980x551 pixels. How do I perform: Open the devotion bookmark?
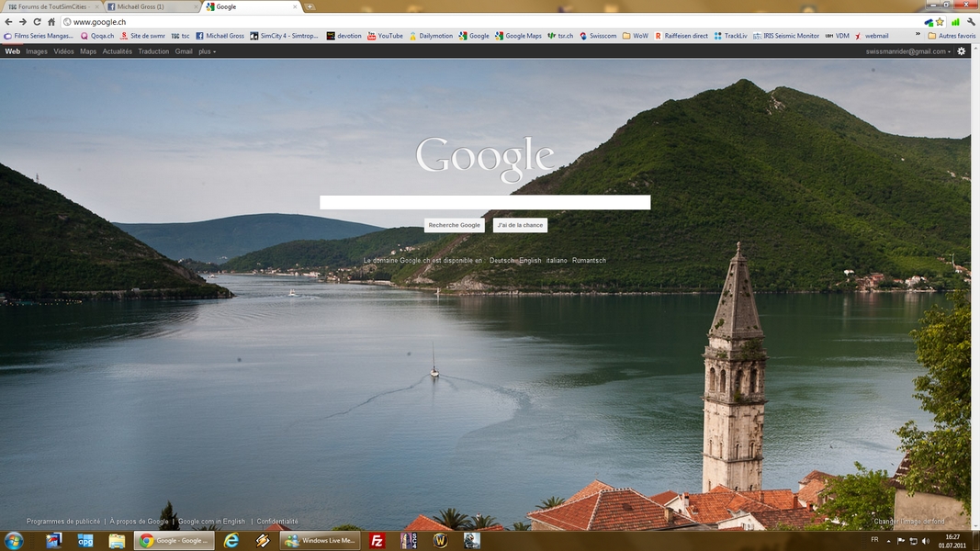(x=344, y=36)
